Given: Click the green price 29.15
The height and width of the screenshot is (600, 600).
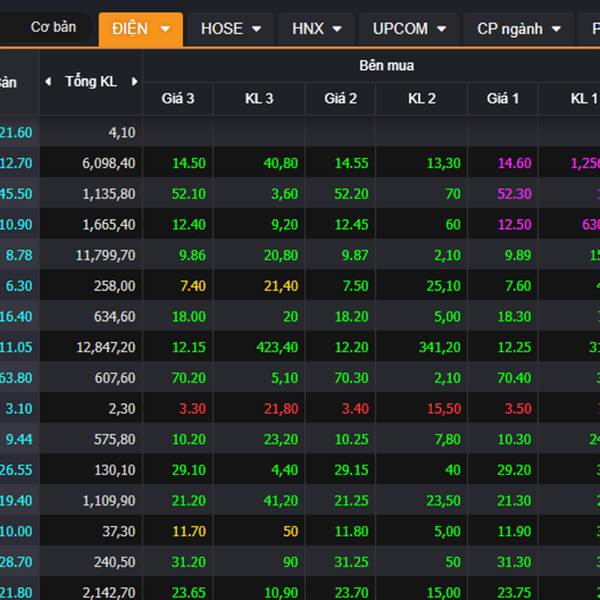Looking at the screenshot, I should pos(351,470).
